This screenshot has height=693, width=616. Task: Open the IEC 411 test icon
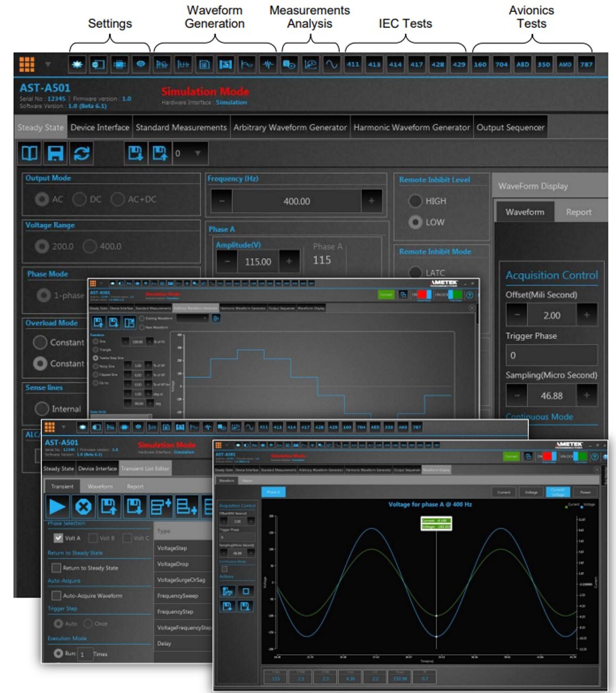(353, 64)
